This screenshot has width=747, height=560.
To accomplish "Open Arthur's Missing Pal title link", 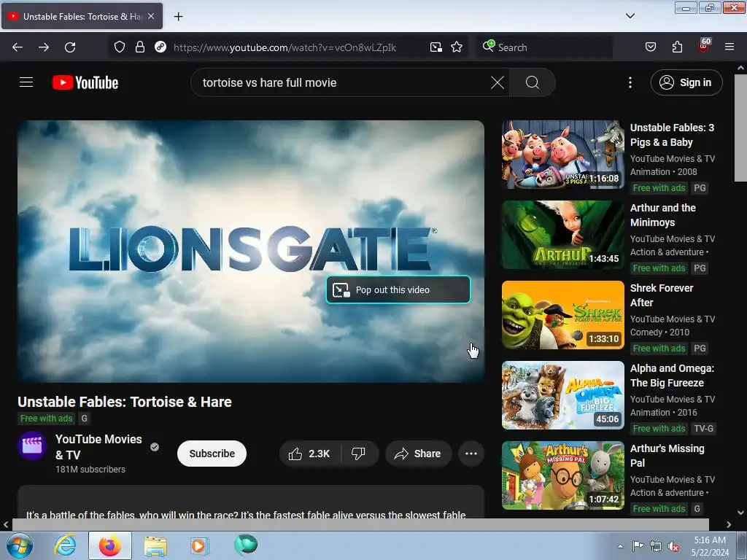I will (667, 456).
